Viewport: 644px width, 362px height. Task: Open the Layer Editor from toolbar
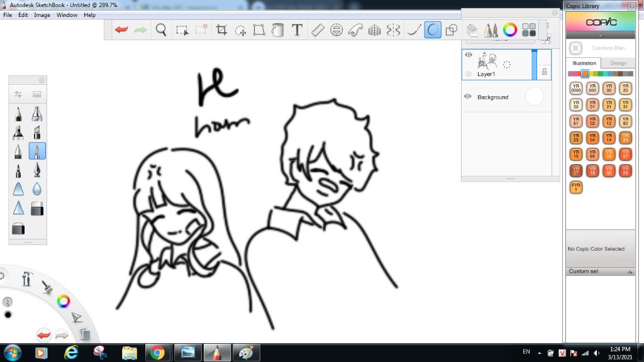point(472,30)
